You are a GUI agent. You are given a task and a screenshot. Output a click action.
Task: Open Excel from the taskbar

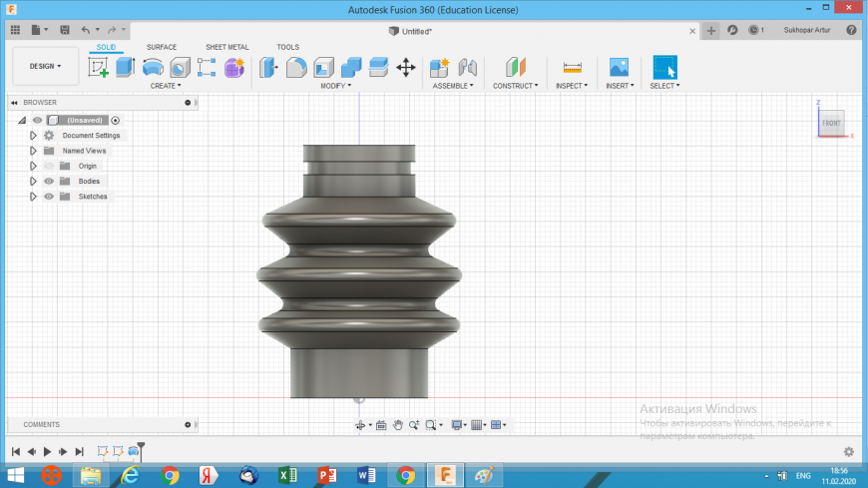288,475
